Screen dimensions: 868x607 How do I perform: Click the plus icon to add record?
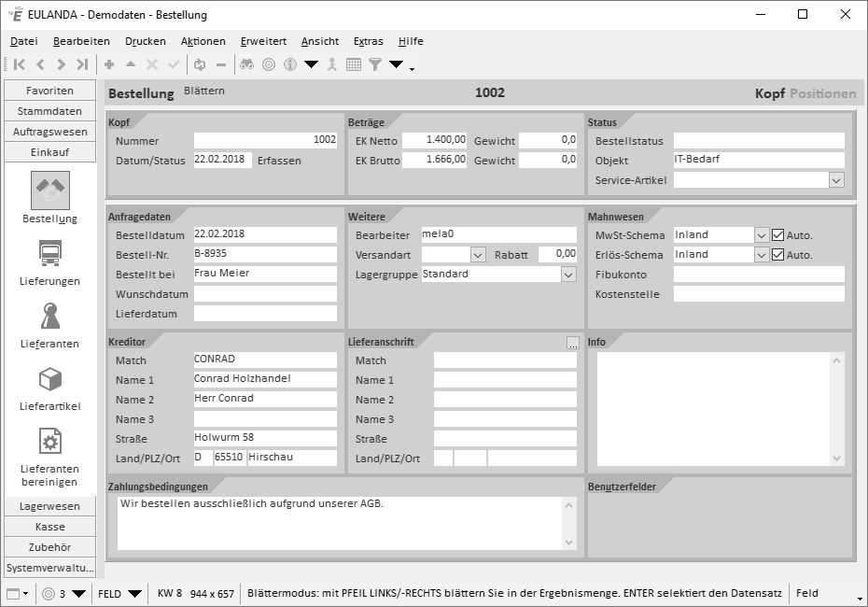pyautogui.click(x=109, y=64)
